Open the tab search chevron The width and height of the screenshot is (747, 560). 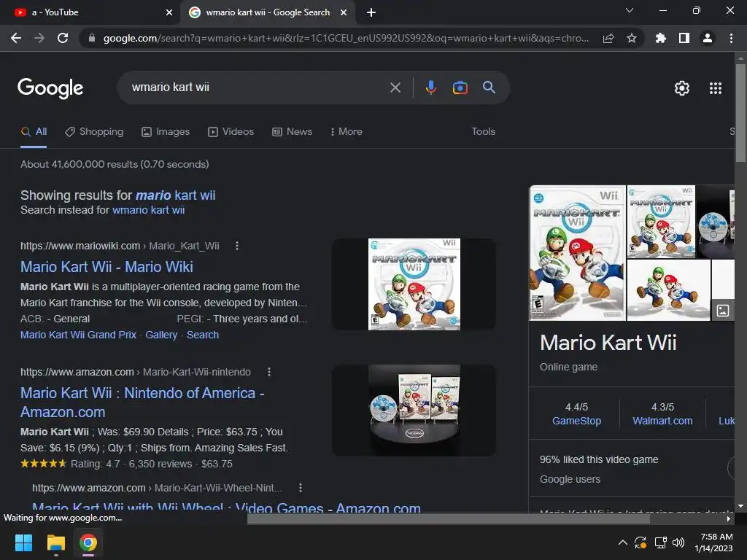coord(630,10)
